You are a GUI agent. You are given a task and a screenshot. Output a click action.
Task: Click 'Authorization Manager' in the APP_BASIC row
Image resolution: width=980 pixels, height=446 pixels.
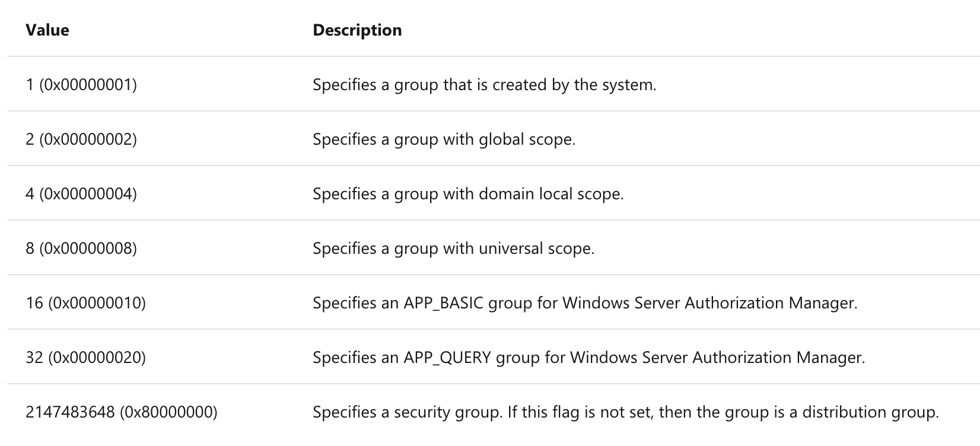coord(771,303)
